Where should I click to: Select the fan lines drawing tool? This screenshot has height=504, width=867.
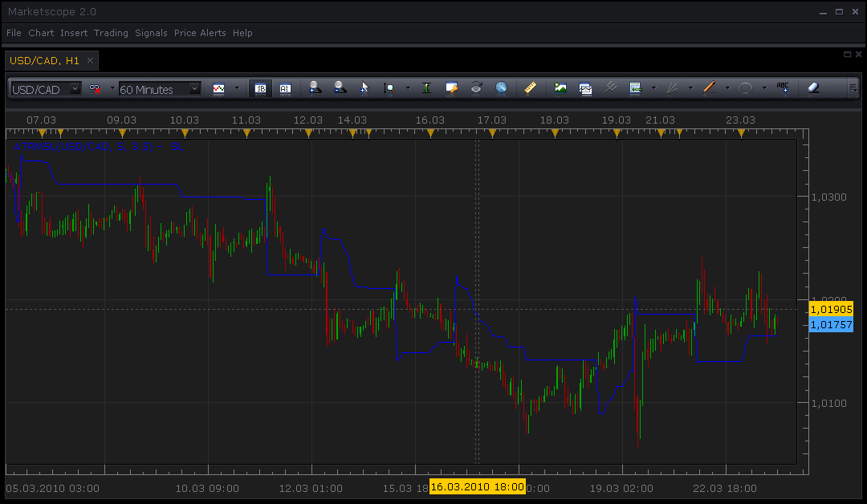click(x=673, y=87)
